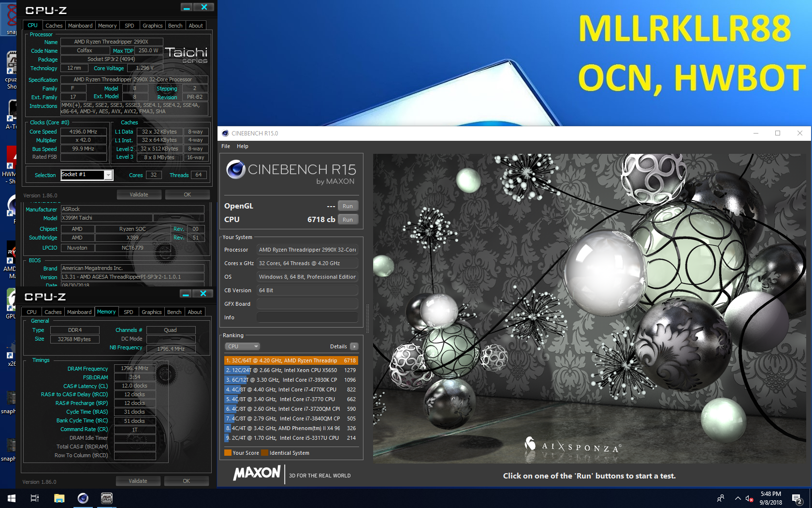This screenshot has height=508, width=812.
Task: Open Bench tab in the upper CPU-Z window
Action: tap(175, 26)
